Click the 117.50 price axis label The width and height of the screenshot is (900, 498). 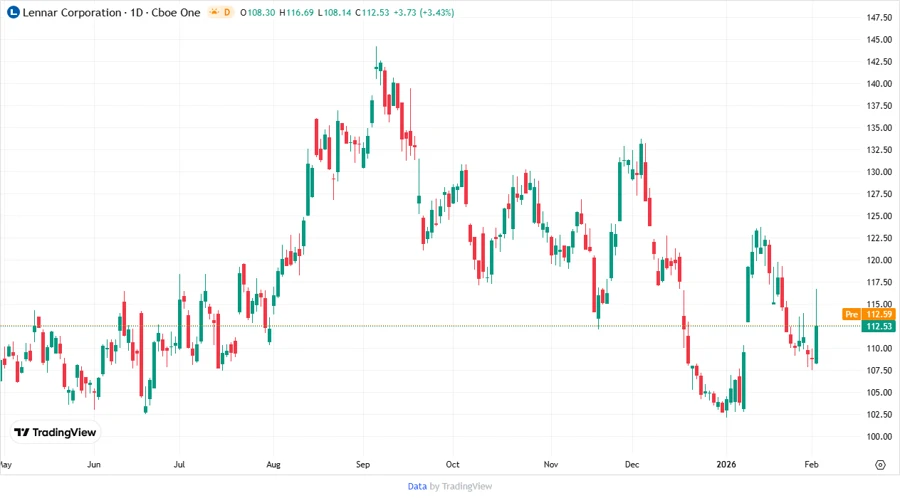[x=879, y=282]
